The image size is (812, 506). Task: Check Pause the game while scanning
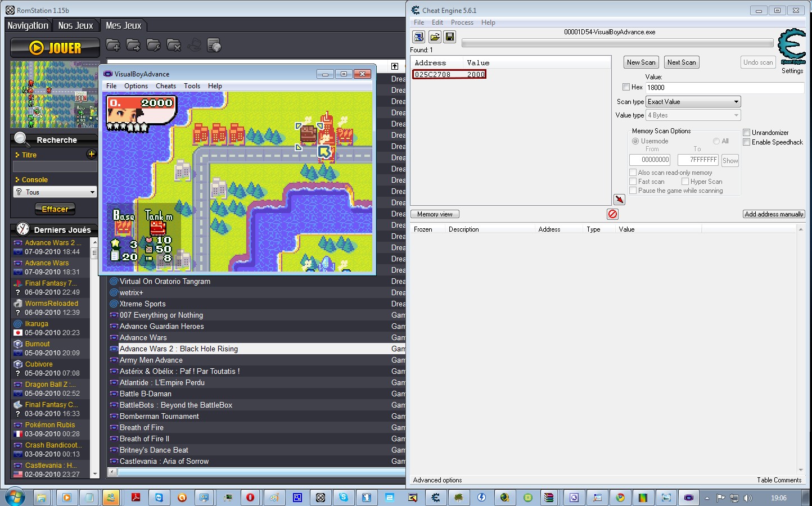(x=633, y=191)
